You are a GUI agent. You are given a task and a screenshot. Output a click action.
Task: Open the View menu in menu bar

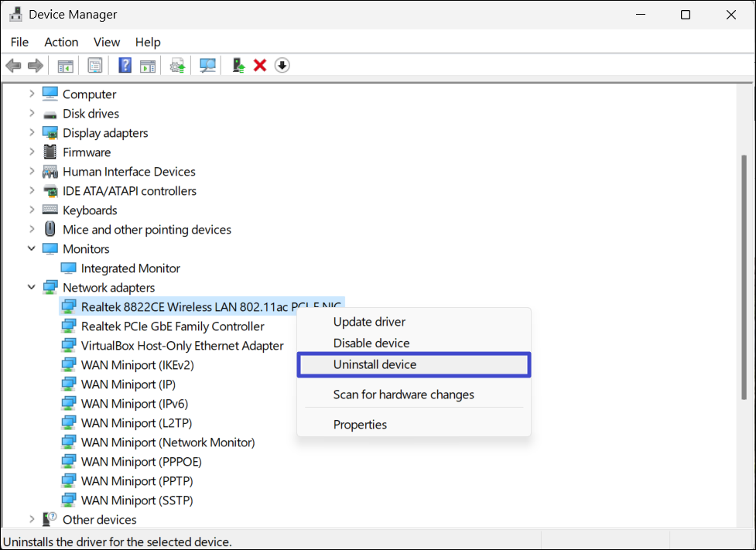tap(107, 42)
